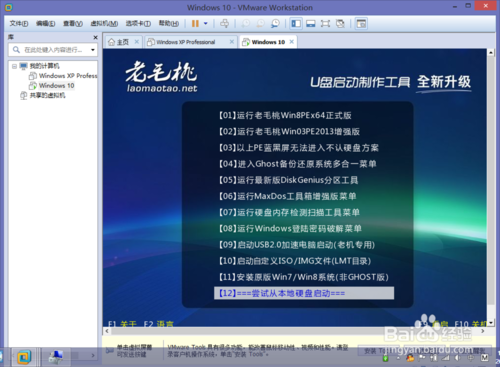The width and height of the screenshot is (500, 367).
Task: Toggle the library sidebar view icon
Action: (296, 24)
